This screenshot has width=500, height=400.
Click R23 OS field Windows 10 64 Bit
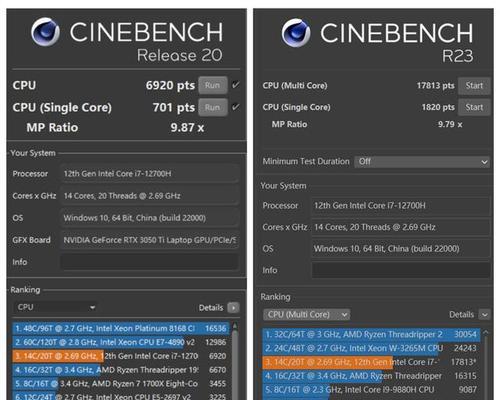(x=401, y=249)
